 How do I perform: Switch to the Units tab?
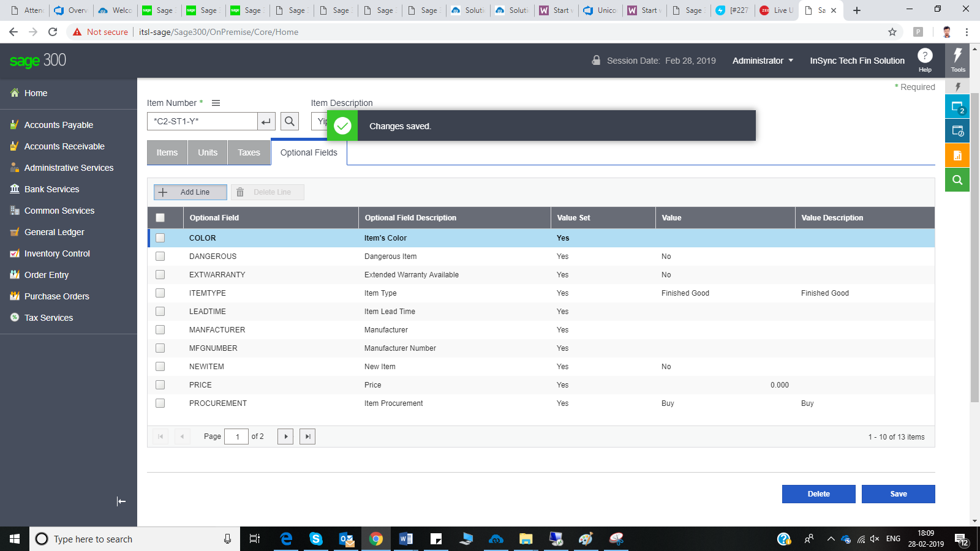pyautogui.click(x=208, y=152)
